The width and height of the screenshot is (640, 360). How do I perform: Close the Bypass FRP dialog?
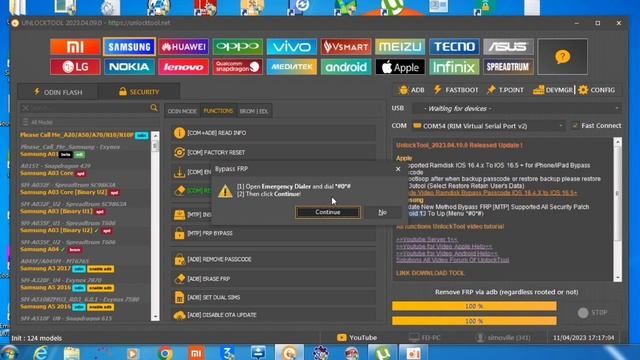tap(398, 169)
